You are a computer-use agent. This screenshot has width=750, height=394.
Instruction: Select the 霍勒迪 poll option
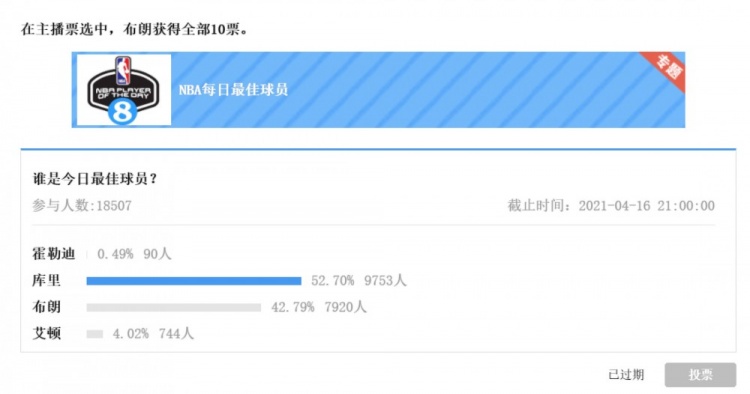pos(54,253)
